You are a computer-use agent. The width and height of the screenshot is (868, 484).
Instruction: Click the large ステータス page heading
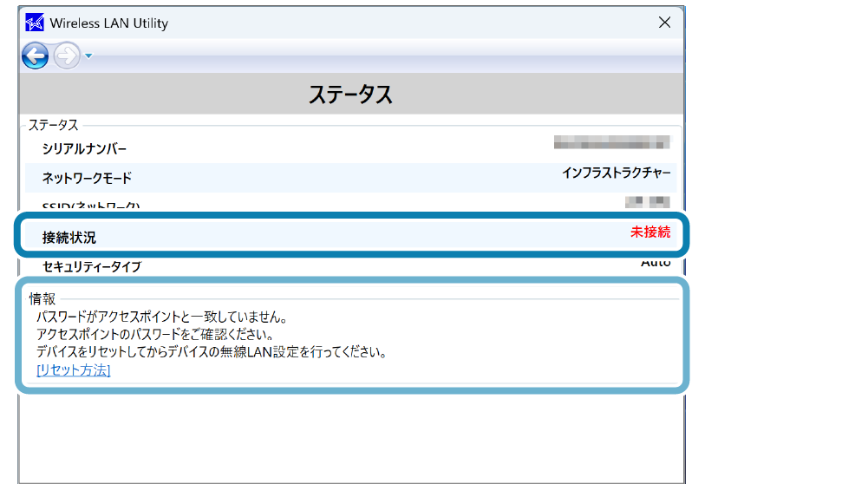(350, 95)
